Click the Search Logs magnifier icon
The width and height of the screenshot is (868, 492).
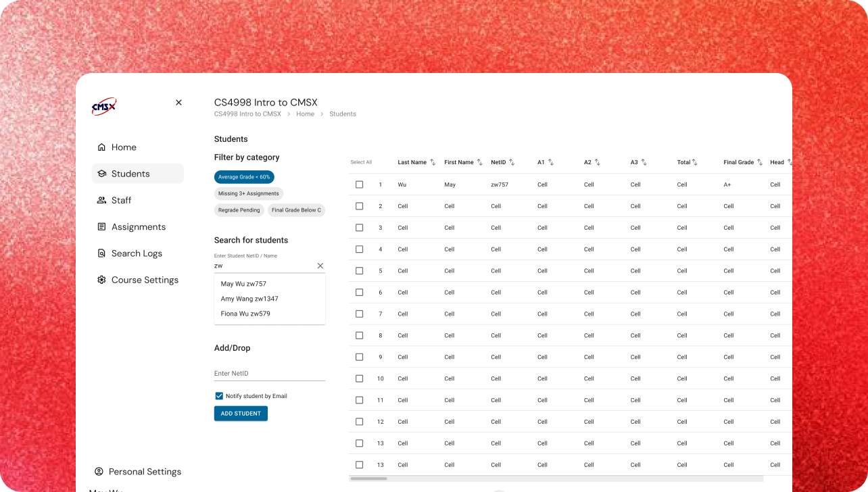click(101, 253)
